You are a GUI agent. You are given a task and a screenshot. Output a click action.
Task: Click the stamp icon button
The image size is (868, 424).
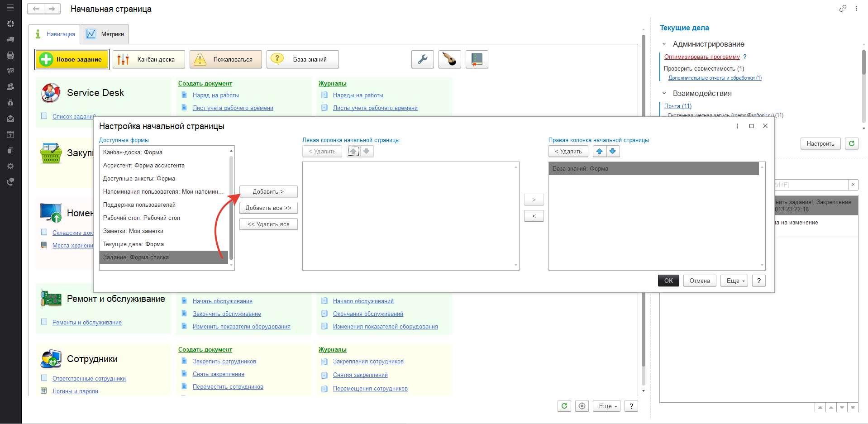[x=449, y=59]
